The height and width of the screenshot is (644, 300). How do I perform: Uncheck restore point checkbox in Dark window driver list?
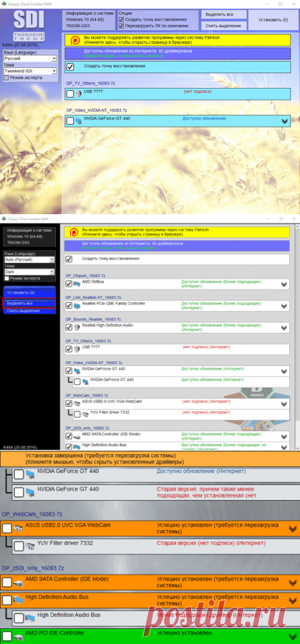[69, 259]
